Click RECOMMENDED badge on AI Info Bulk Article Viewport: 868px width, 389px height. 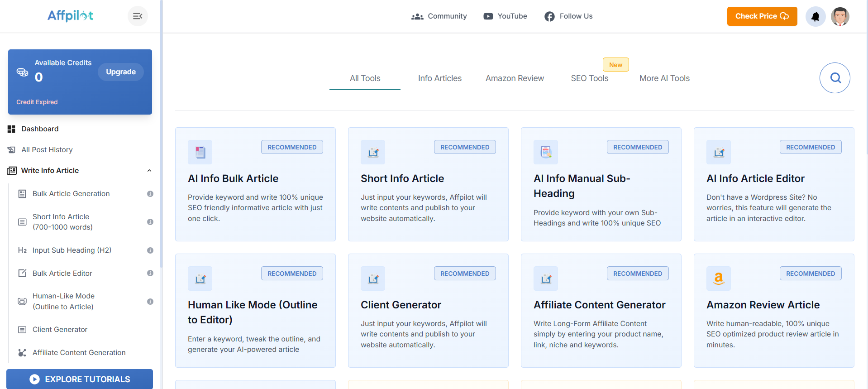pos(292,147)
